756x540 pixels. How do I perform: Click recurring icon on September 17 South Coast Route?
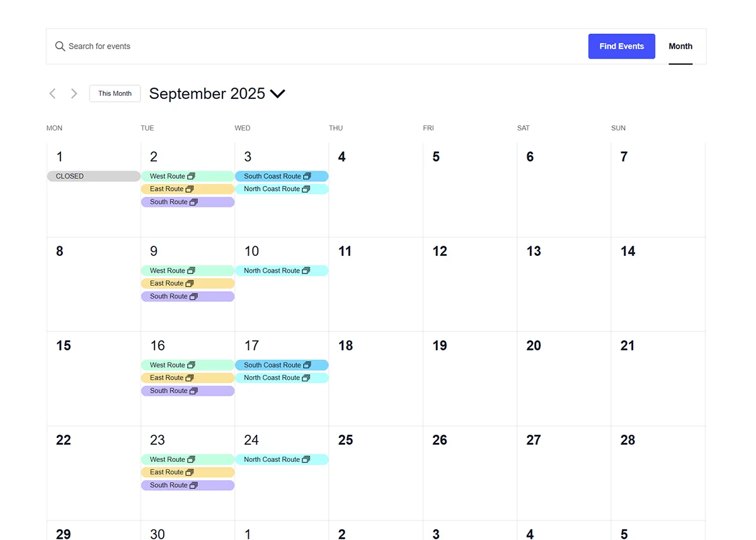(x=307, y=365)
